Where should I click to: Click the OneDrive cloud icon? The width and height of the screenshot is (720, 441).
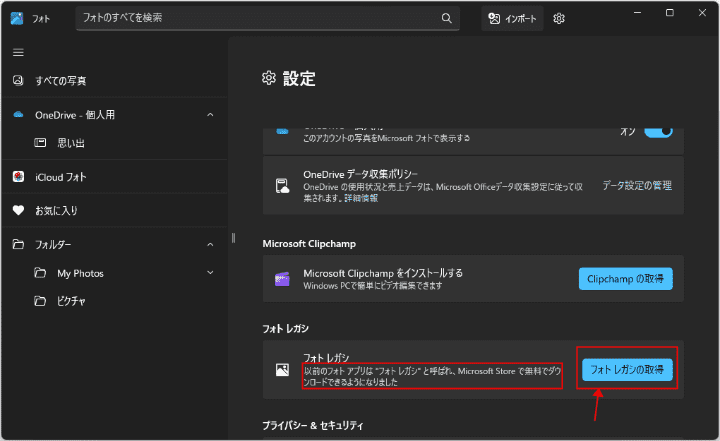[18, 114]
